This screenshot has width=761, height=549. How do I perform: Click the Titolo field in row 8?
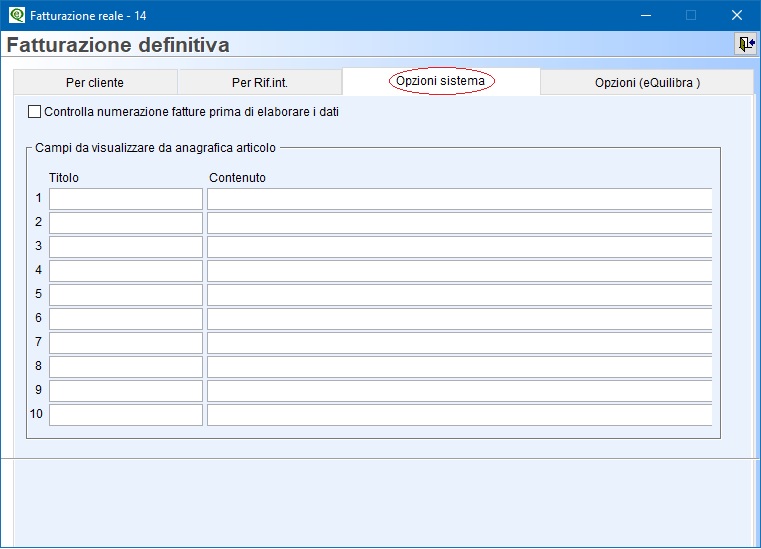(126, 367)
